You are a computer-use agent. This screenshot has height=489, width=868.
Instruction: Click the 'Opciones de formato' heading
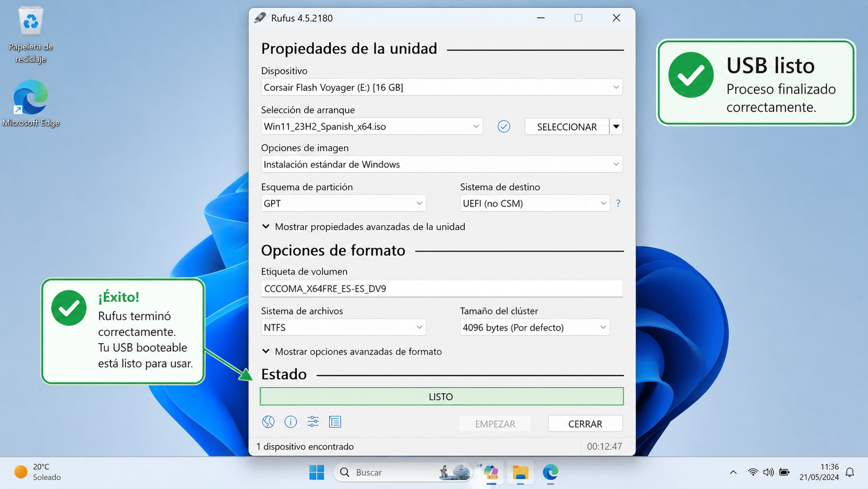[333, 250]
